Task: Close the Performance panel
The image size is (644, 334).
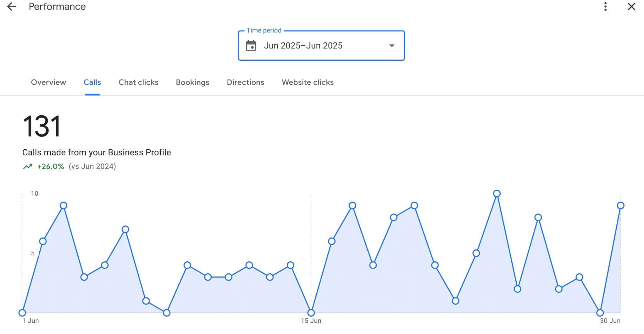Action: (x=631, y=7)
